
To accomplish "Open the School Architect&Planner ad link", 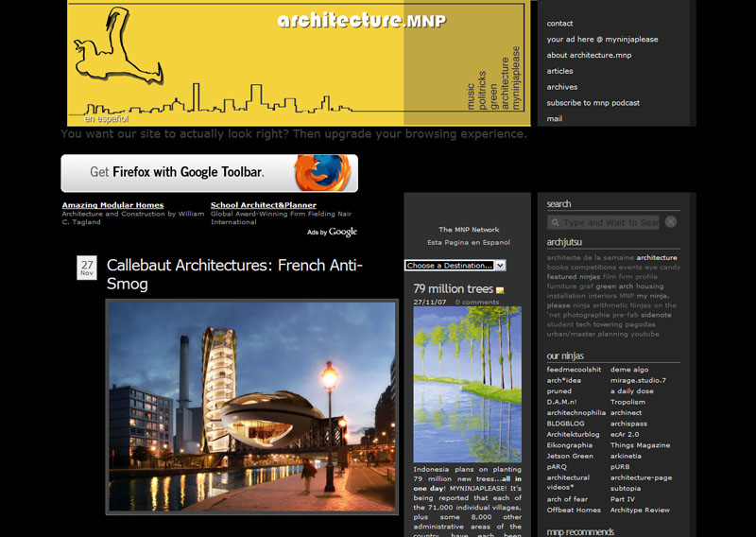I will (264, 205).
